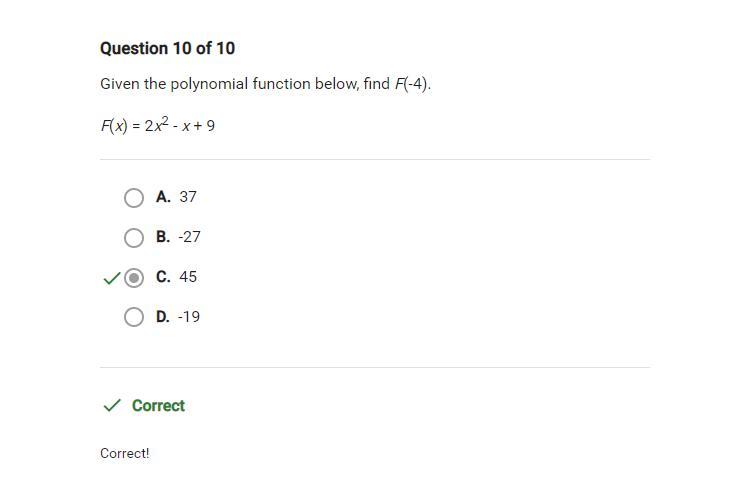
Task: Choose the answer value 37
Action: (188, 197)
